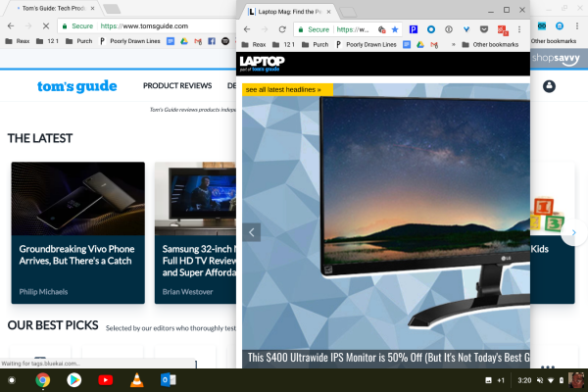
Task: Open the Groundbreaking Vivo Phone article thumbnail
Action: [78, 198]
